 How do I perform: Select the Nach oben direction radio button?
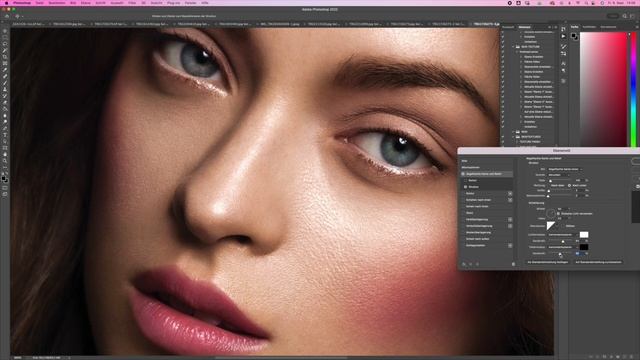[548, 185]
